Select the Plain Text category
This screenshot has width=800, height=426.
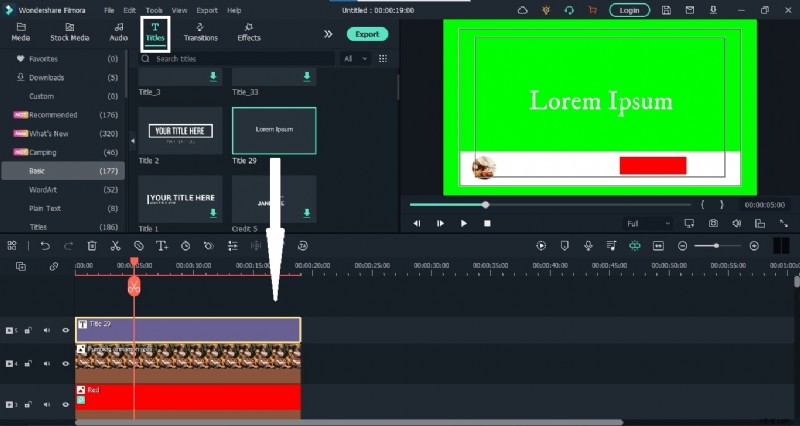point(63,208)
